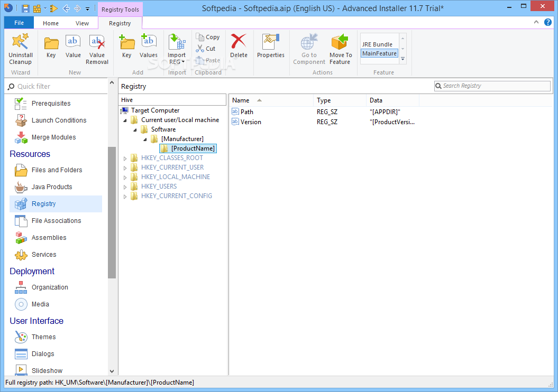Open the Merge Modules page

pos(53,137)
